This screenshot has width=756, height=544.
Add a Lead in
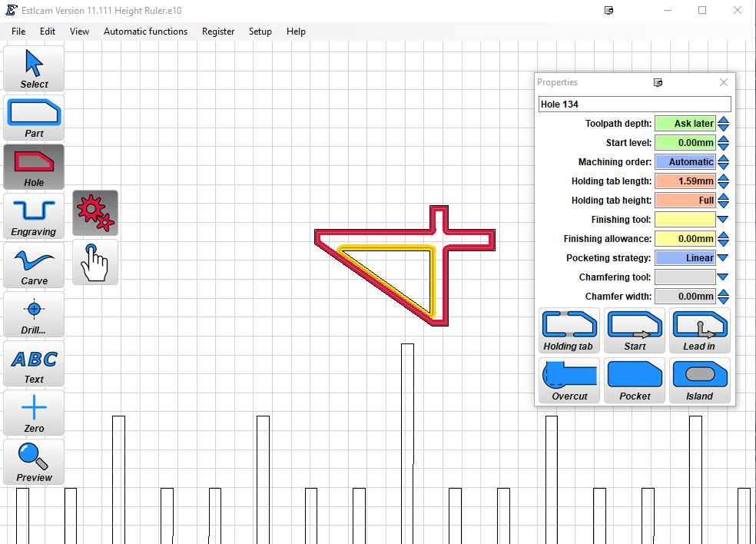(700, 331)
